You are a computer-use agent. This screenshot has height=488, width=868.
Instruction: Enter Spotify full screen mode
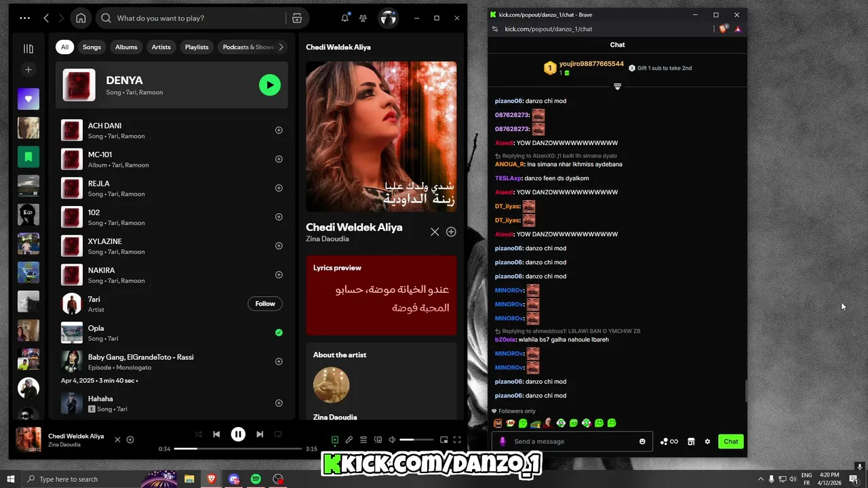(457, 440)
